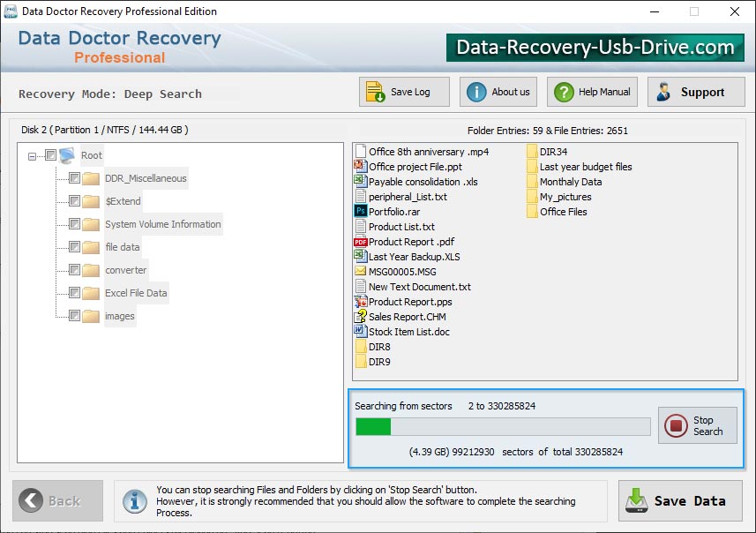Viewport: 756px width, 533px height.
Task: Click the Portfolio.rar Photoshop icon
Action: pos(361,211)
